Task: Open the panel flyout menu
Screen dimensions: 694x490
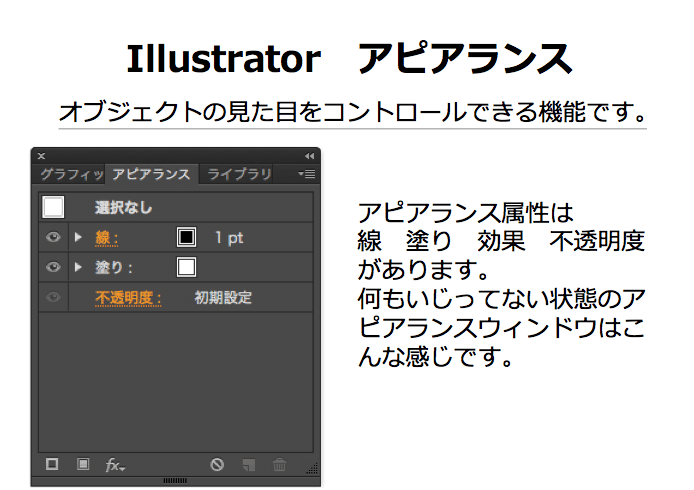Action: 307,174
